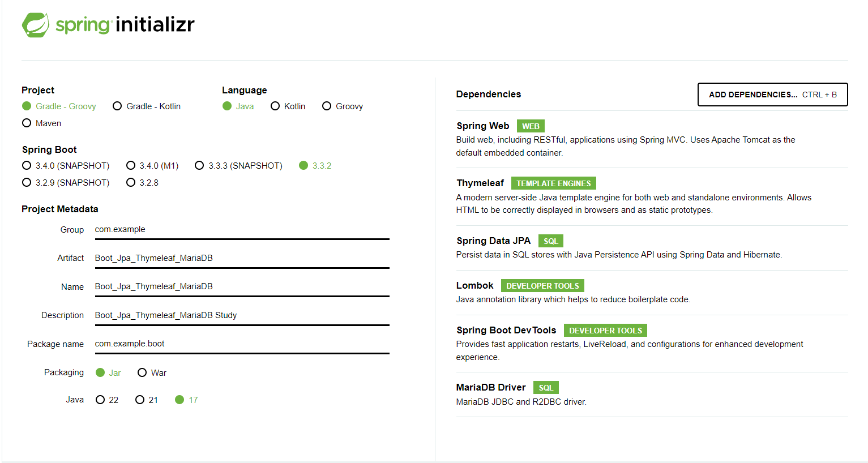Image resolution: width=868 pixels, height=463 pixels.
Task: Click the SQL badge beside Spring Data JPA
Action: [x=551, y=241]
